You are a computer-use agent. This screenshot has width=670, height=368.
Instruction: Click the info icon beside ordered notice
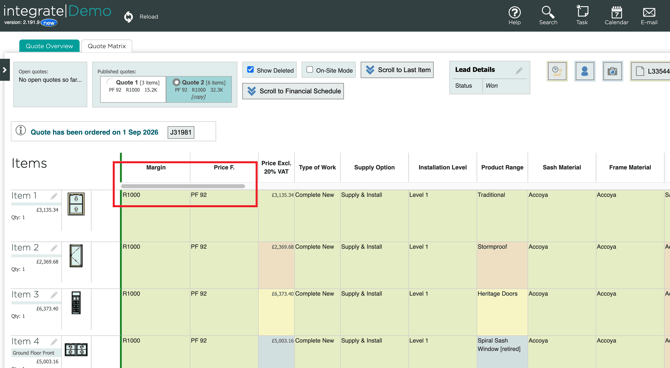[x=21, y=131]
